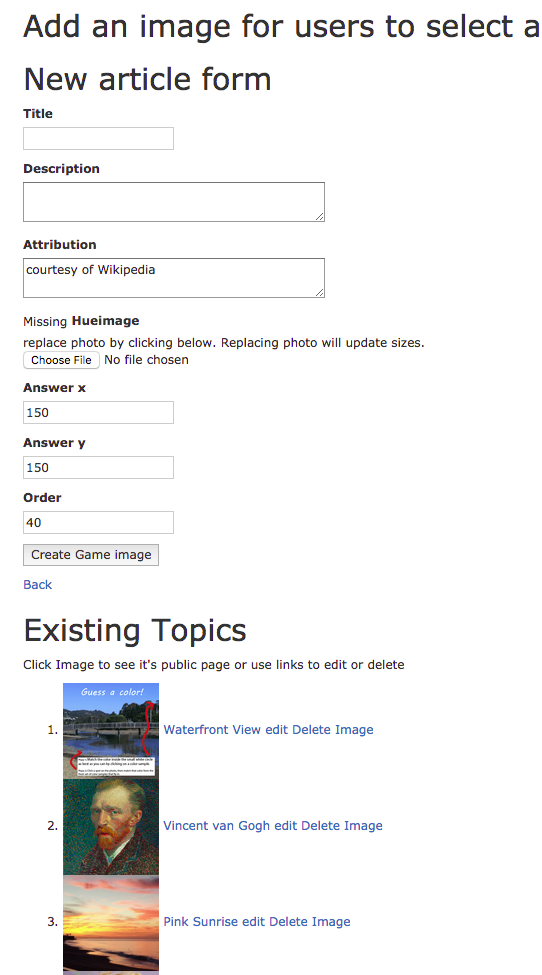
Task: Submit the Create Game image button
Action: 91,555
